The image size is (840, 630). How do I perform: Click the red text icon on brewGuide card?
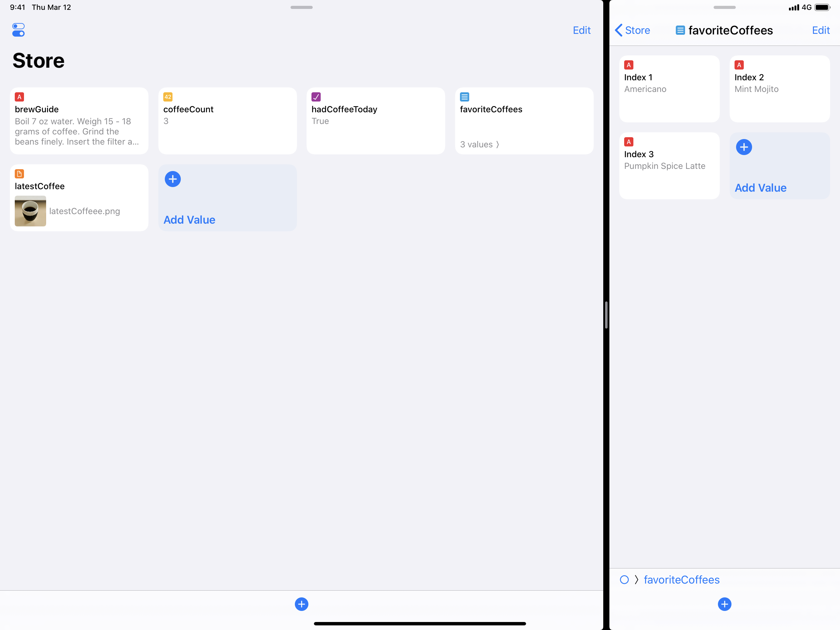pyautogui.click(x=19, y=97)
